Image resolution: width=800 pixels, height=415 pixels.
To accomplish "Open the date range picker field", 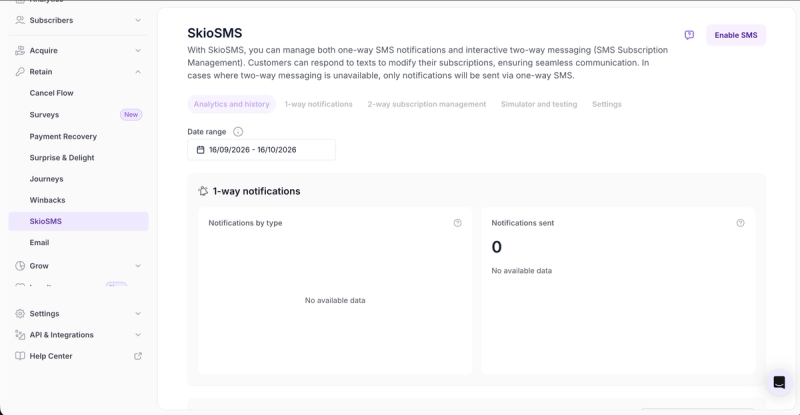I will [261, 150].
